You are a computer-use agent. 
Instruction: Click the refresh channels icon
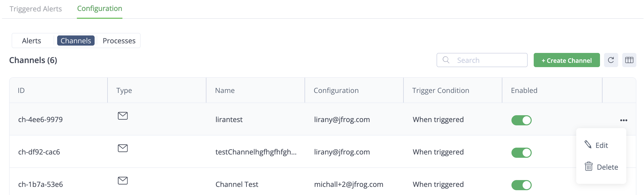coord(611,60)
